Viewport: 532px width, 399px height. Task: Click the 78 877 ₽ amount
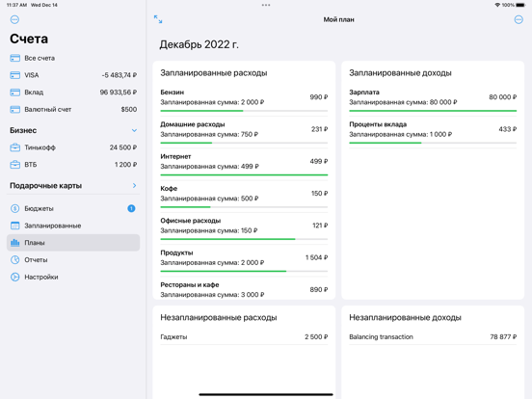[503, 337]
